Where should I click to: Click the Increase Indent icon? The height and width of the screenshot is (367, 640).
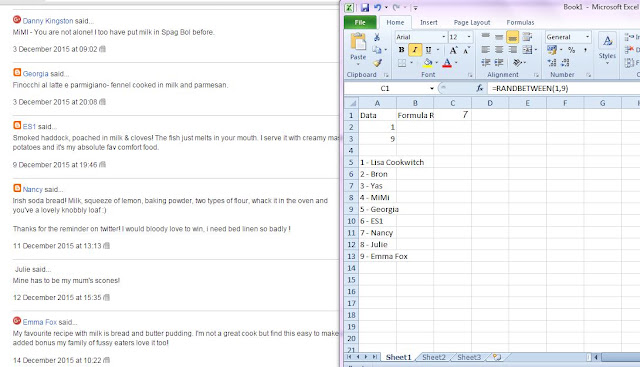499,62
